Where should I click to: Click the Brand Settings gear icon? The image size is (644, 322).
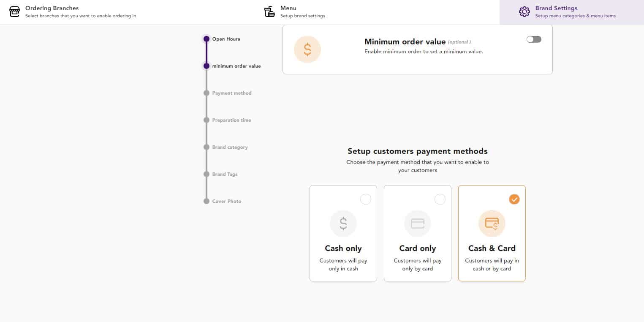pos(524,12)
